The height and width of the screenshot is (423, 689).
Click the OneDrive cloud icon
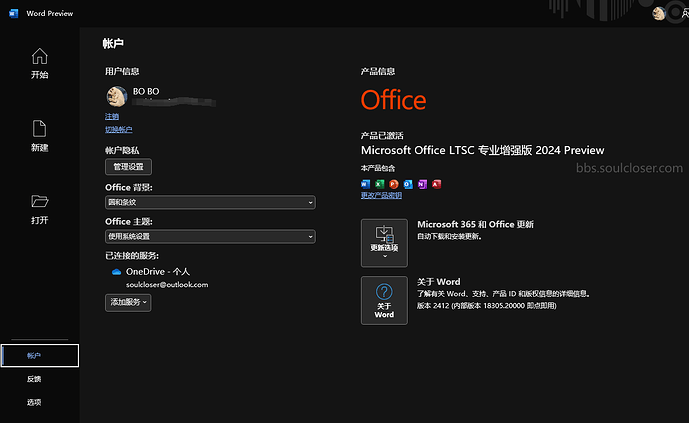click(116, 272)
